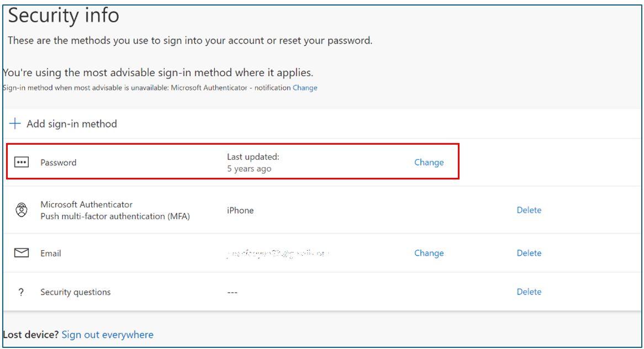Viewport: 644px width, 349px height.
Task: Click the Password keypad icon
Action: (21, 162)
